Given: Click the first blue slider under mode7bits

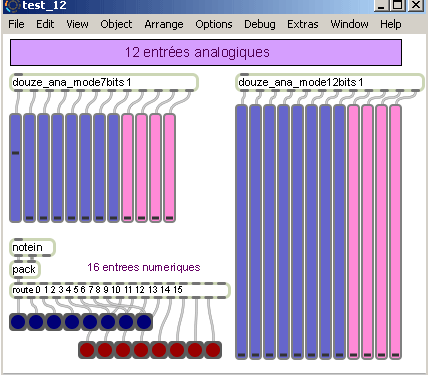Looking at the screenshot, I should (15, 168).
